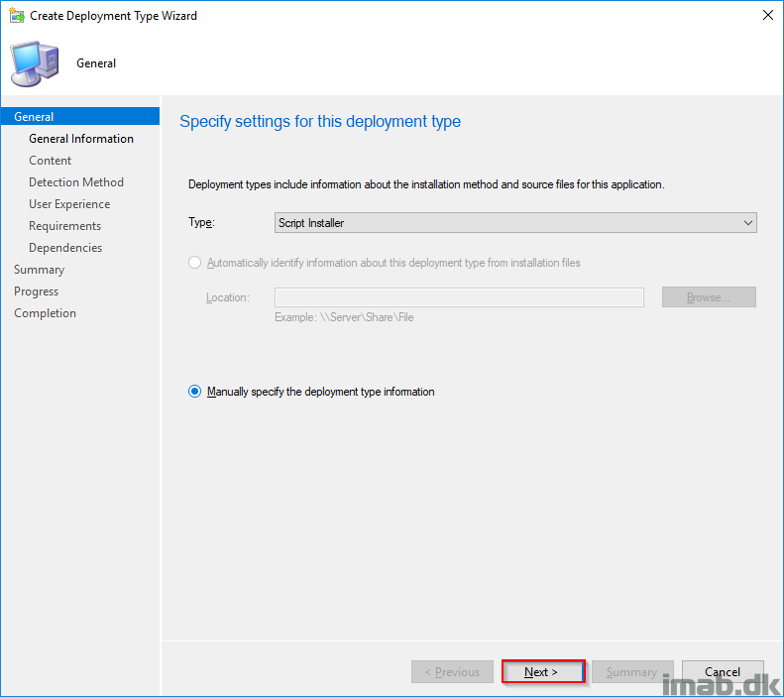Open User Experience in sidebar
This screenshot has height=697, width=784.
(x=69, y=204)
